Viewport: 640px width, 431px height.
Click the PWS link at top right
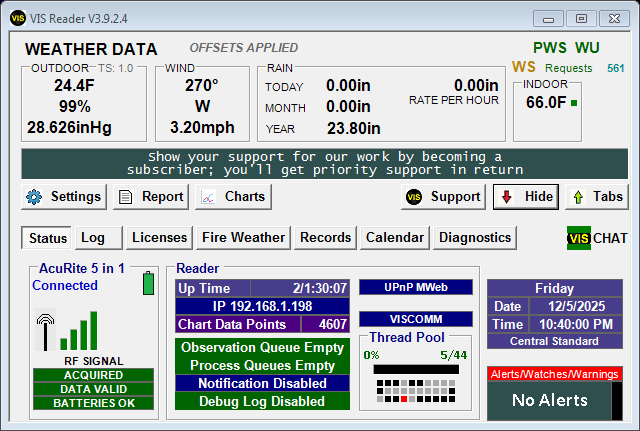[549, 47]
